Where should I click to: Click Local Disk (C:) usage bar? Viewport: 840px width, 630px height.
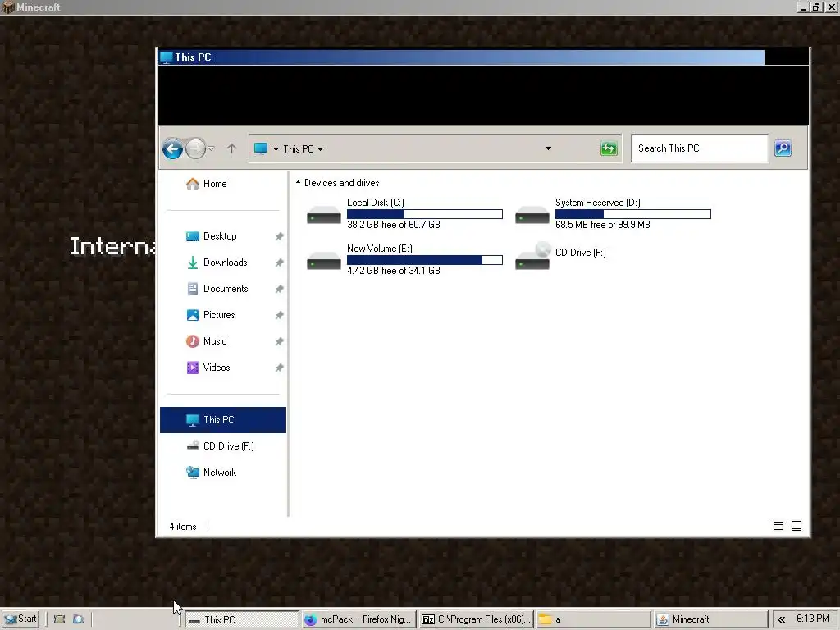tap(425, 214)
